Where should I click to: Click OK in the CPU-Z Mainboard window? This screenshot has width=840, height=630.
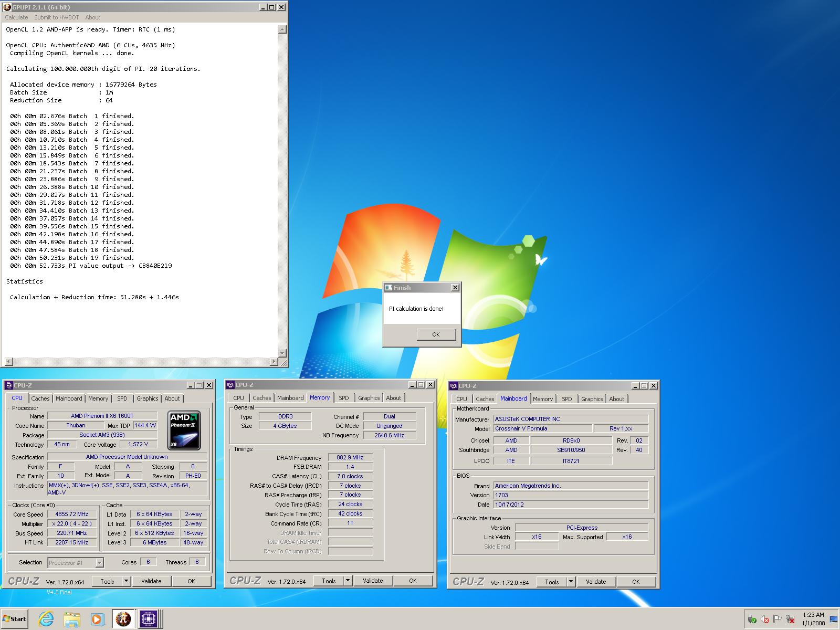[x=636, y=582]
